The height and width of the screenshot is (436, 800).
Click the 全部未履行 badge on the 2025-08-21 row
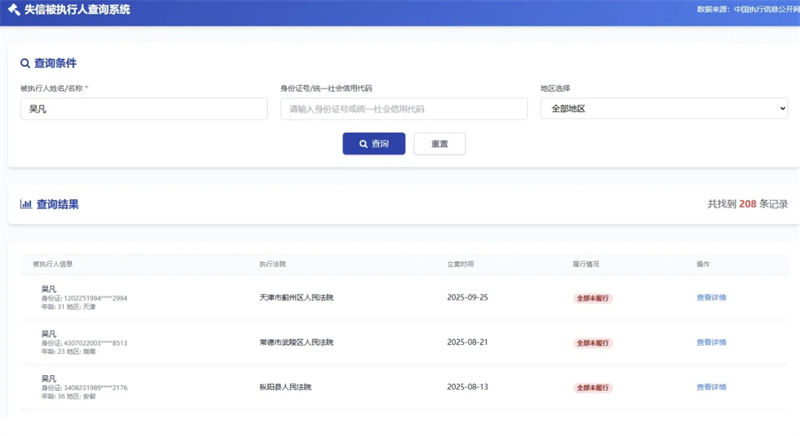coord(592,342)
